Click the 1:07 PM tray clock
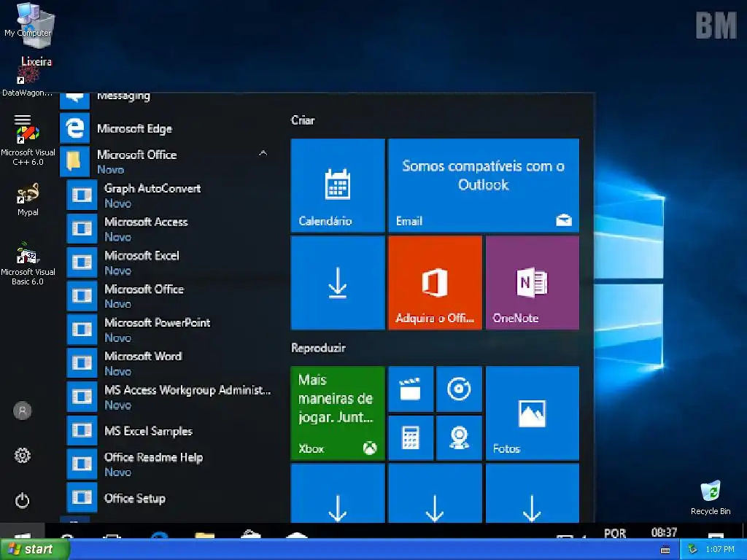 [x=720, y=550]
